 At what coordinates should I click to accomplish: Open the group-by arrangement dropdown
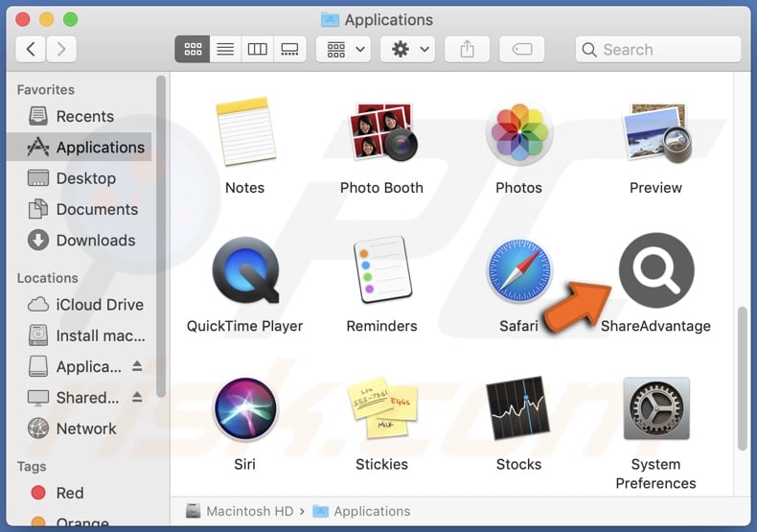pos(344,49)
